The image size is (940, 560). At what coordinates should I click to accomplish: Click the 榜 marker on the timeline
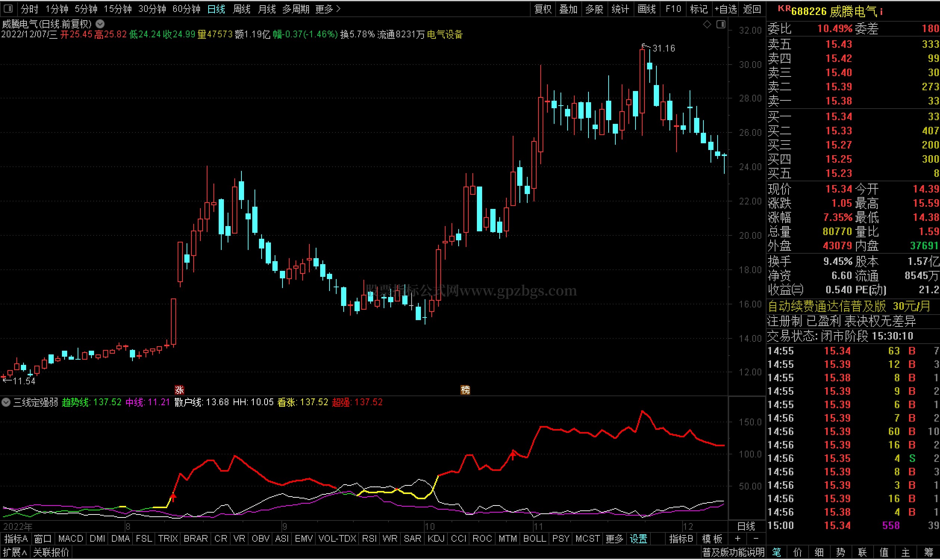pos(465,390)
